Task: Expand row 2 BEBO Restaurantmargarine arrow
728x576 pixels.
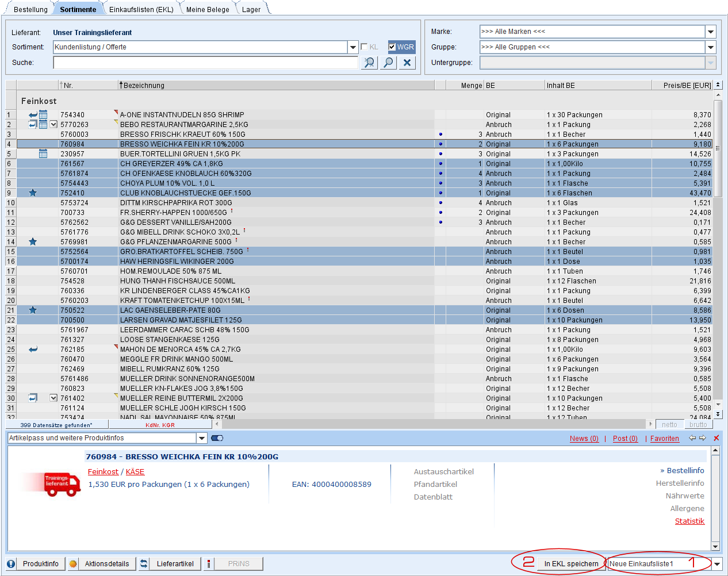Action: click(x=53, y=125)
